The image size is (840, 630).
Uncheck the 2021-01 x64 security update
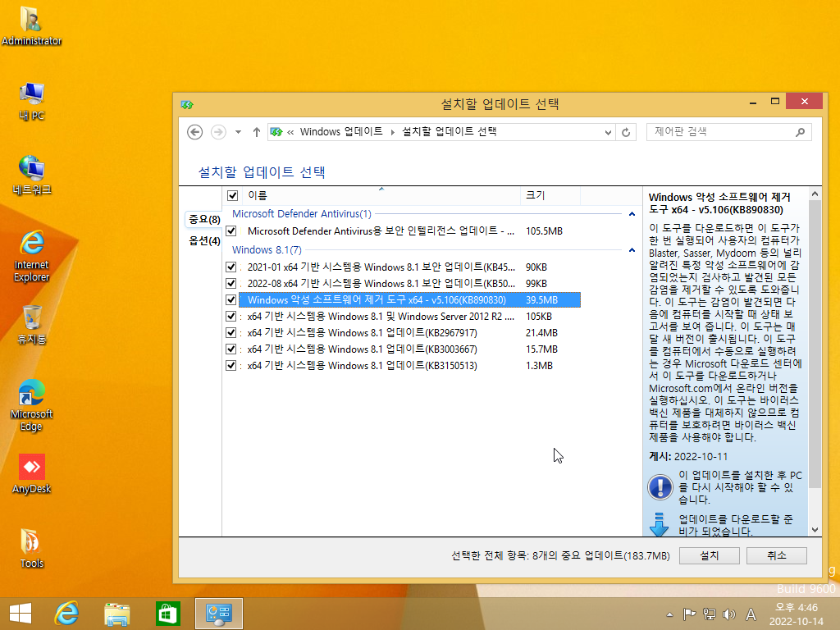(x=231, y=267)
